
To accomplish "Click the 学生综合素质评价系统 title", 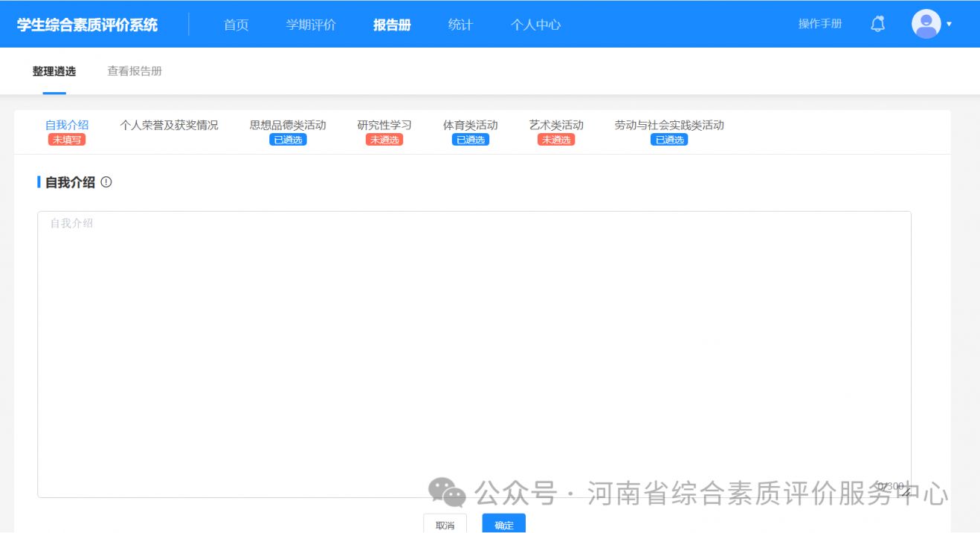I will pos(87,25).
